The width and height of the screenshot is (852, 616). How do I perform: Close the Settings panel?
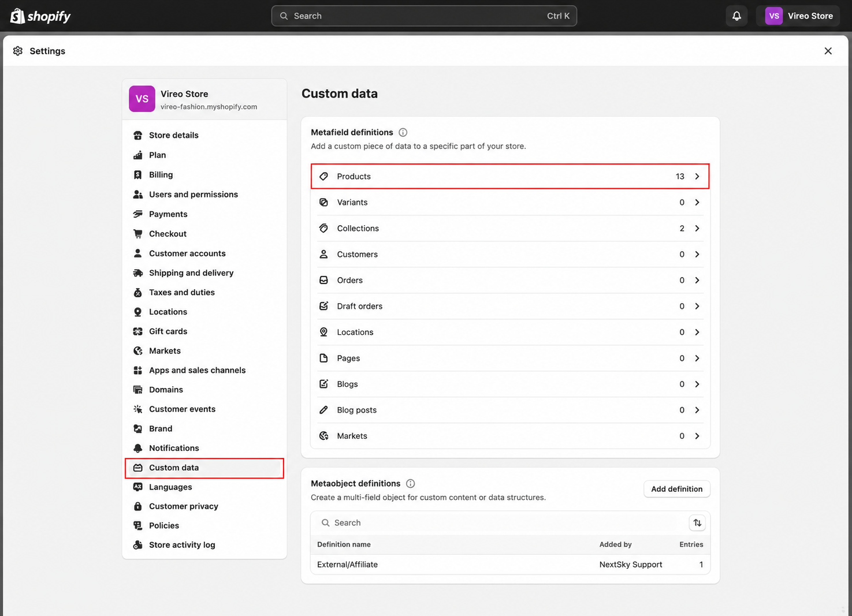828,51
